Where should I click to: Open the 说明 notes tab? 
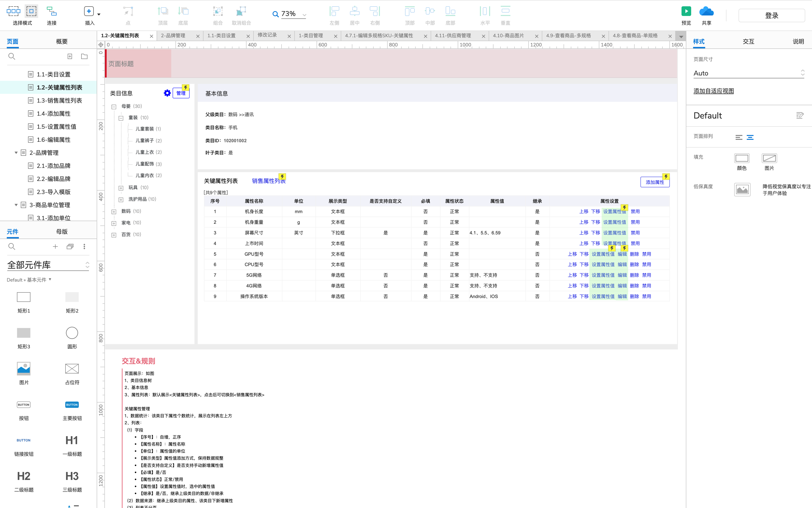pos(798,41)
